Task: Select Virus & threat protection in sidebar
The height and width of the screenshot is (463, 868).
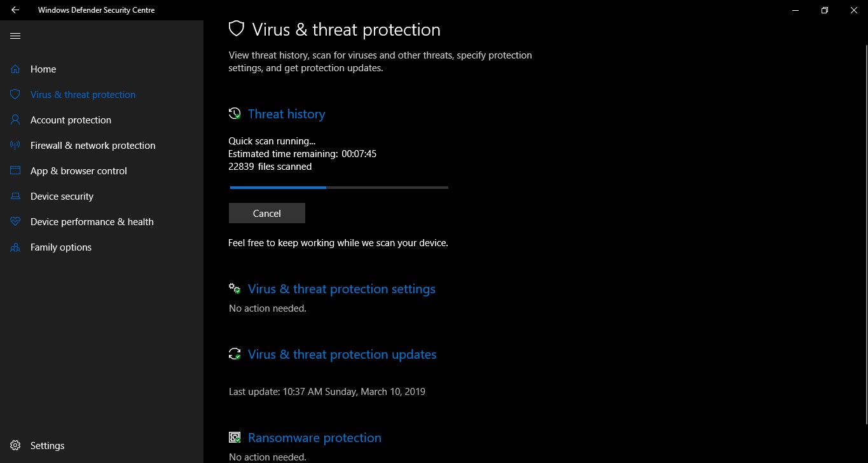Action: point(83,95)
